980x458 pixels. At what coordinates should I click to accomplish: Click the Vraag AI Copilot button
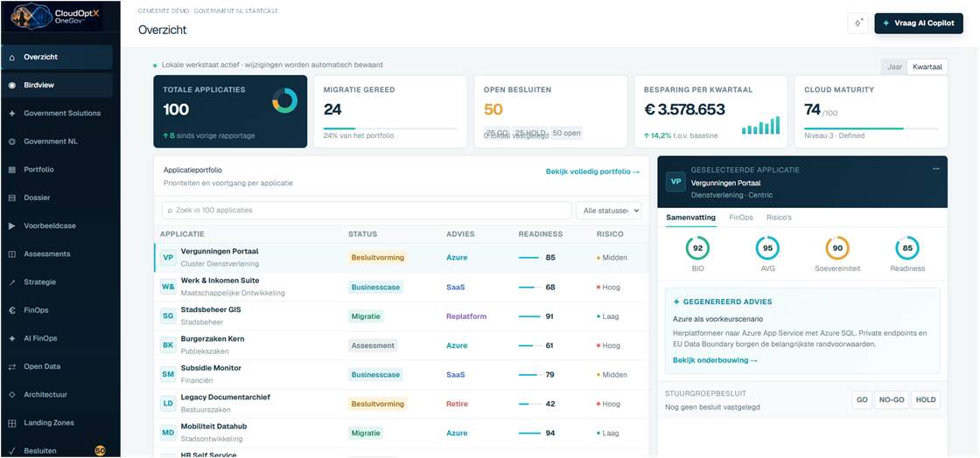point(919,23)
